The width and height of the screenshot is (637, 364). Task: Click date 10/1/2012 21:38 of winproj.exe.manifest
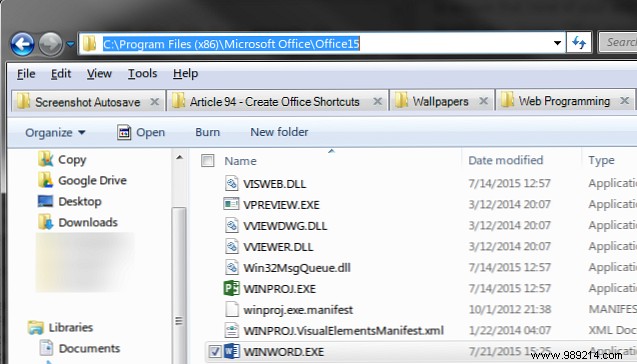pyautogui.click(x=509, y=310)
